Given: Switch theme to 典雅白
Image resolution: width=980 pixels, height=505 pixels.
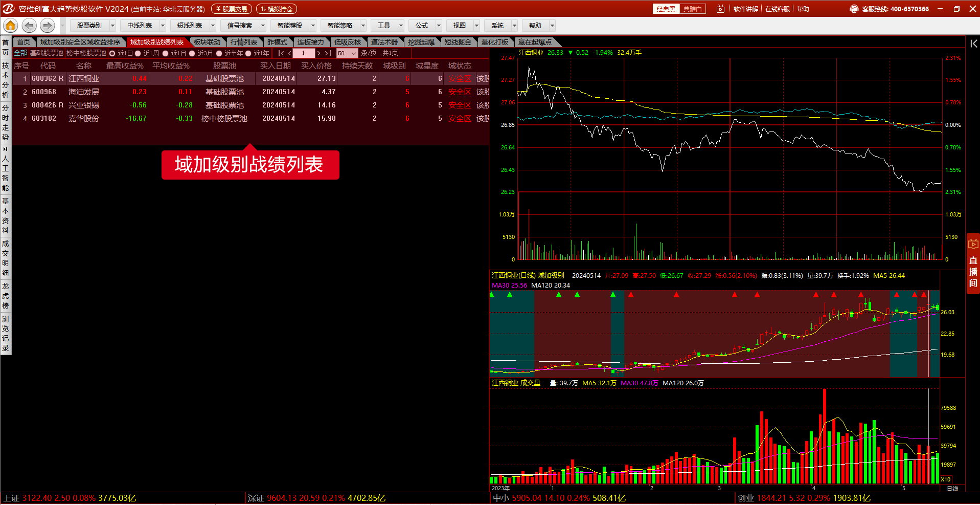Looking at the screenshot, I should (x=693, y=9).
